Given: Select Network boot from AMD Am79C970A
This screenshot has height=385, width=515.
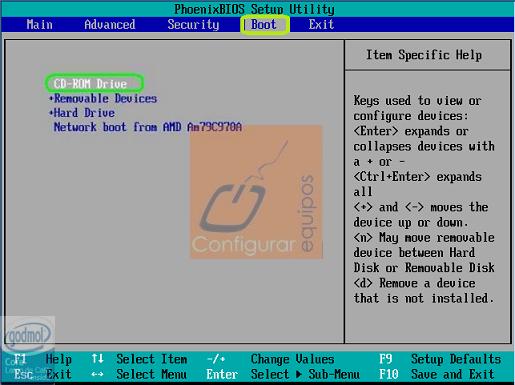Looking at the screenshot, I should 148,127.
